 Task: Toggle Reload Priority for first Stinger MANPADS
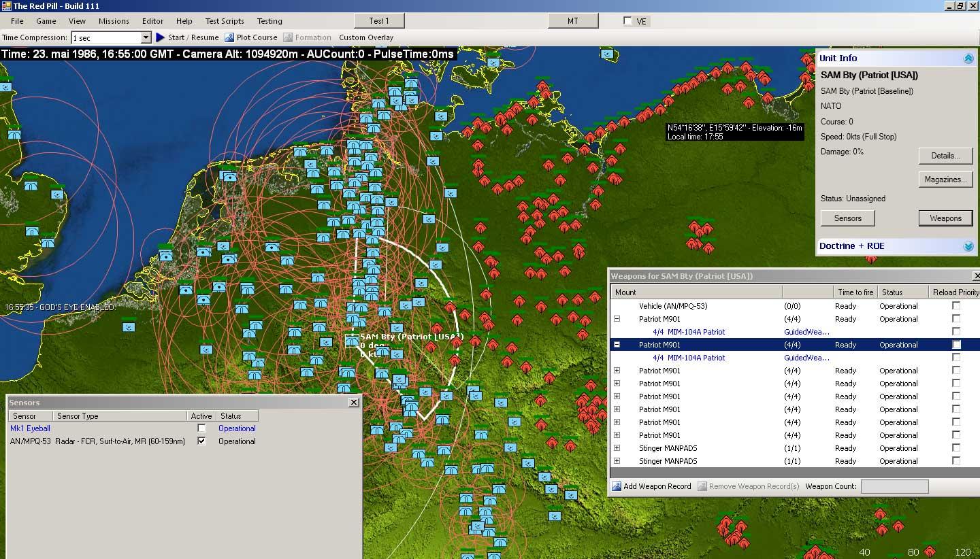(956, 448)
